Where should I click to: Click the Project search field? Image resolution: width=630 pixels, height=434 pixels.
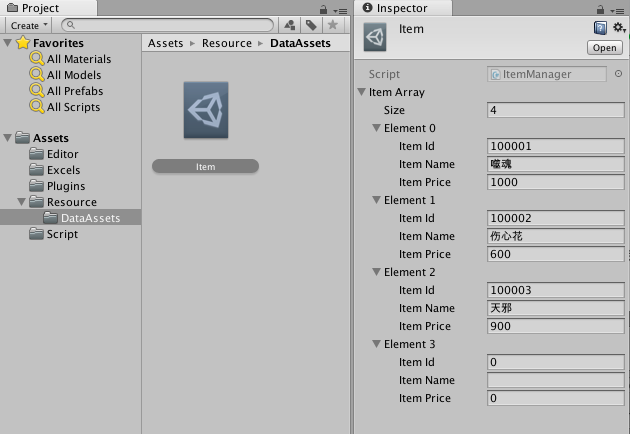point(168,25)
